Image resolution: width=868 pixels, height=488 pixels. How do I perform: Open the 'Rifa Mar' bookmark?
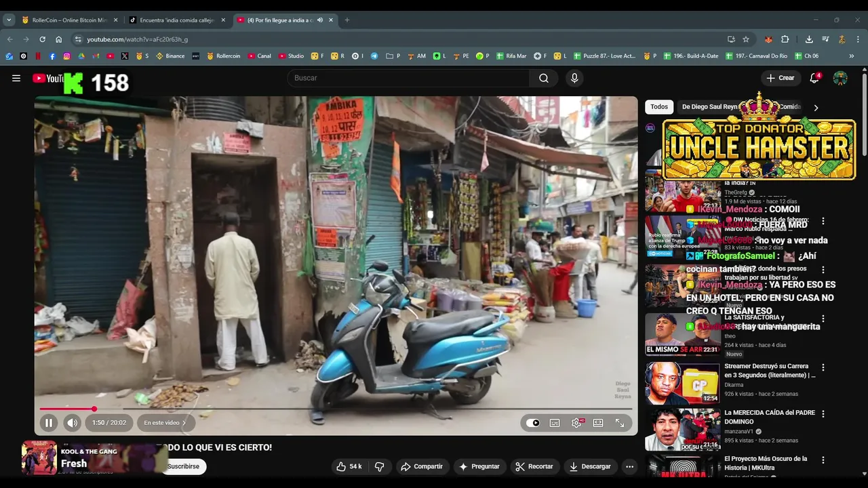511,56
